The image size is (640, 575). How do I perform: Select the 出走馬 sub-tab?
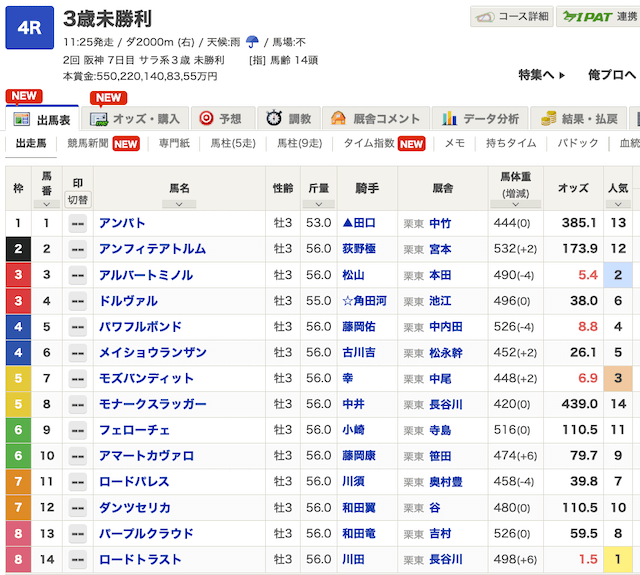pyautogui.click(x=31, y=143)
